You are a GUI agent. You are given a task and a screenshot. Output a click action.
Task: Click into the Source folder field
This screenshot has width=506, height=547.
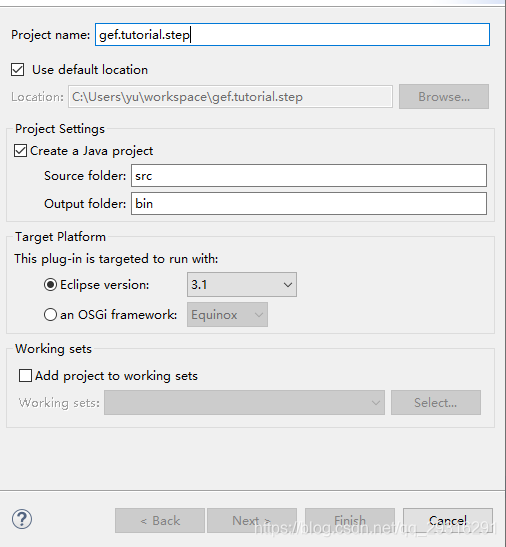(x=309, y=175)
